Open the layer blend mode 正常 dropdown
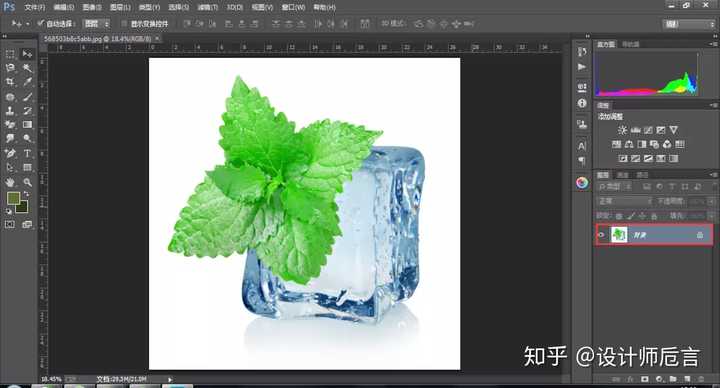This screenshot has height=388, width=720. pyautogui.click(x=625, y=201)
